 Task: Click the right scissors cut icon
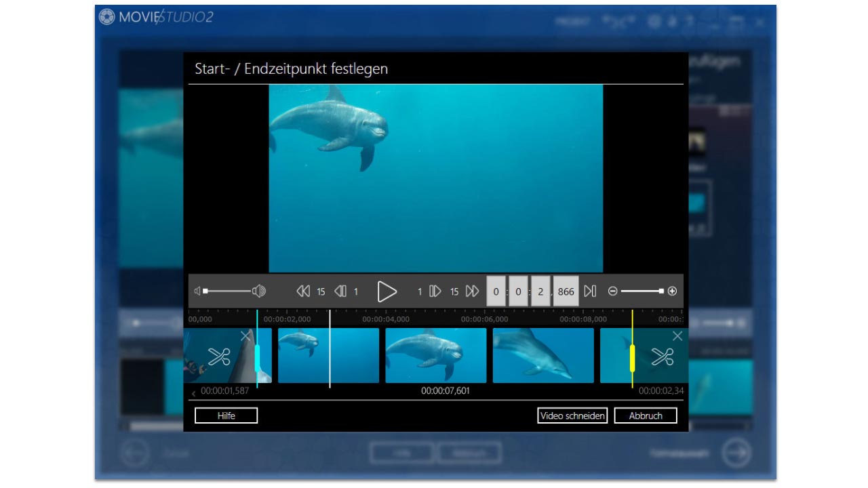(x=662, y=357)
